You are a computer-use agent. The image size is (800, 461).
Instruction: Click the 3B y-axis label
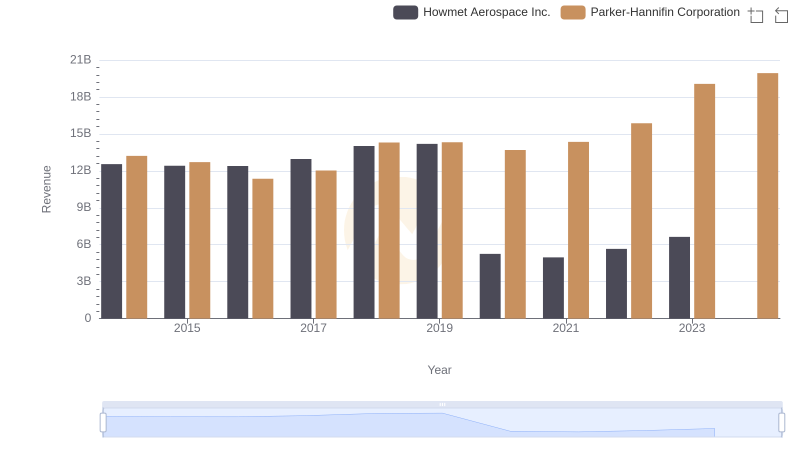point(84,281)
